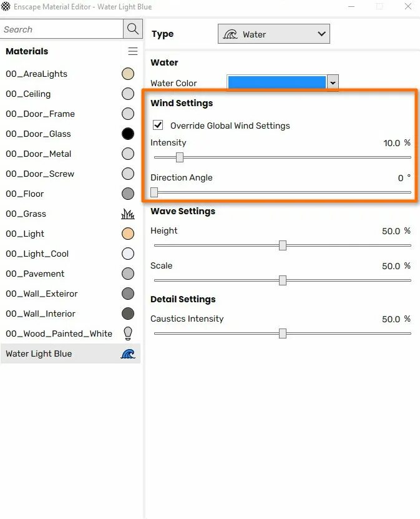Click the light bulb icon for 00_Wood_Painted_White
The image size is (420, 519).
click(128, 334)
